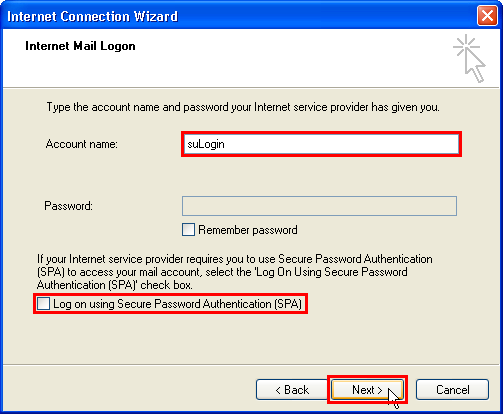Select the 'Account name:' label
Screen dimensions: 503x414
(x=82, y=144)
